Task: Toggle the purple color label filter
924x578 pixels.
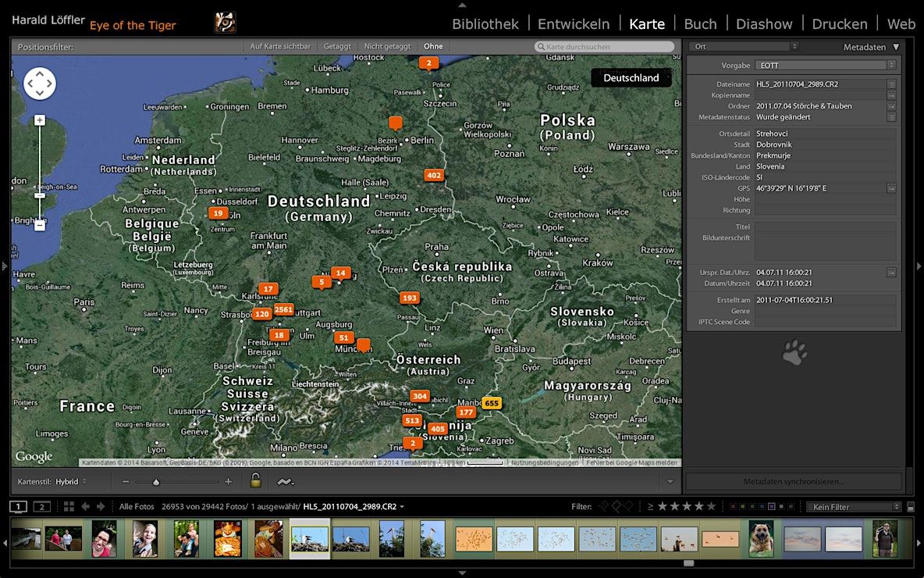Action: tap(771, 506)
